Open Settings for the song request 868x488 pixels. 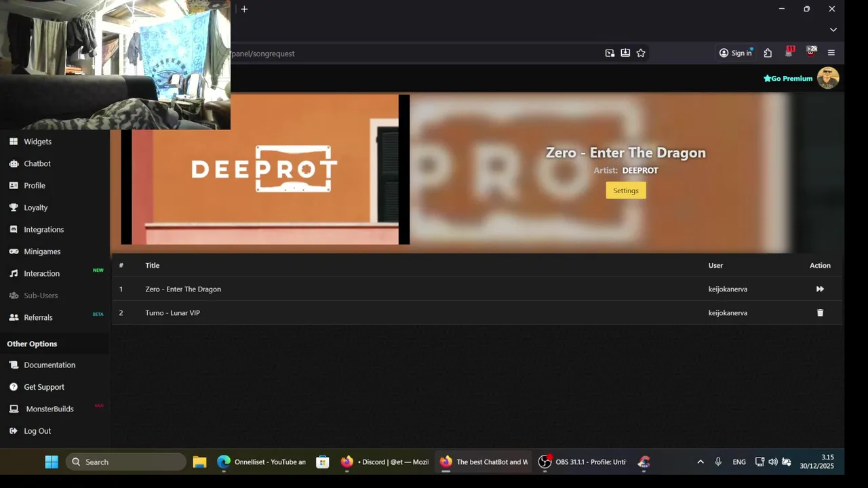(626, 190)
